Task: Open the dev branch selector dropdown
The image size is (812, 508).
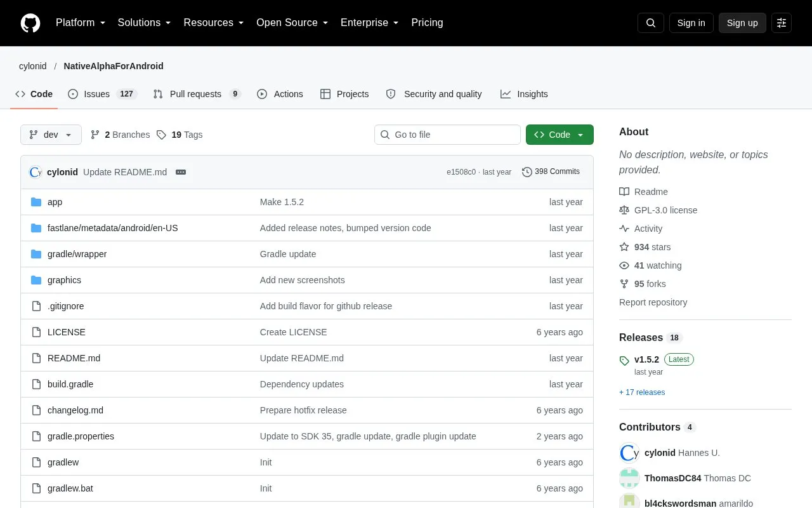Action: [51, 135]
